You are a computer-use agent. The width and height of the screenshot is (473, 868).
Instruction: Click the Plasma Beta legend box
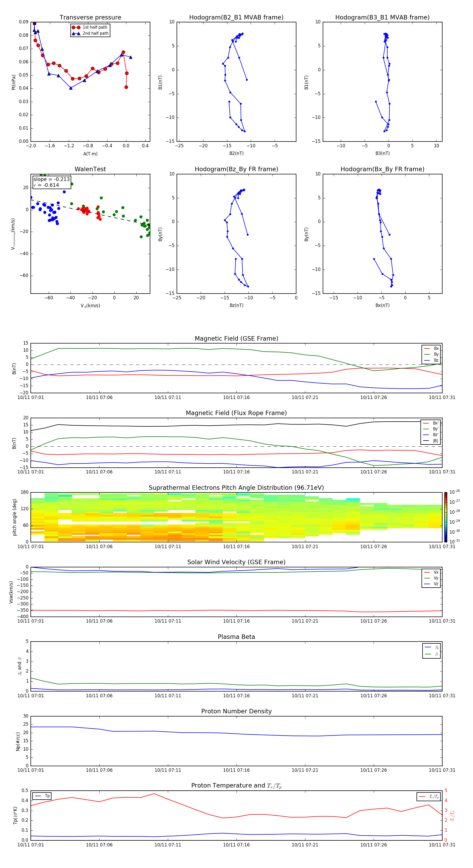(x=431, y=651)
